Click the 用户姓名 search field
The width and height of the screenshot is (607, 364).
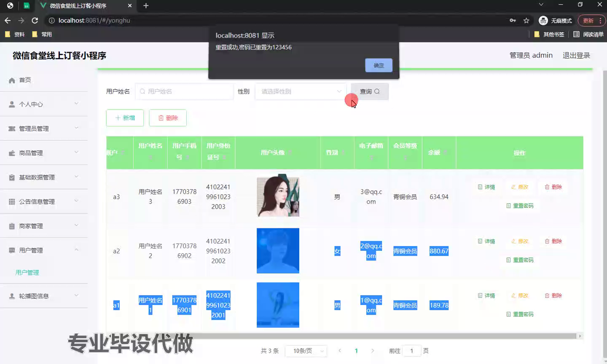tap(184, 91)
